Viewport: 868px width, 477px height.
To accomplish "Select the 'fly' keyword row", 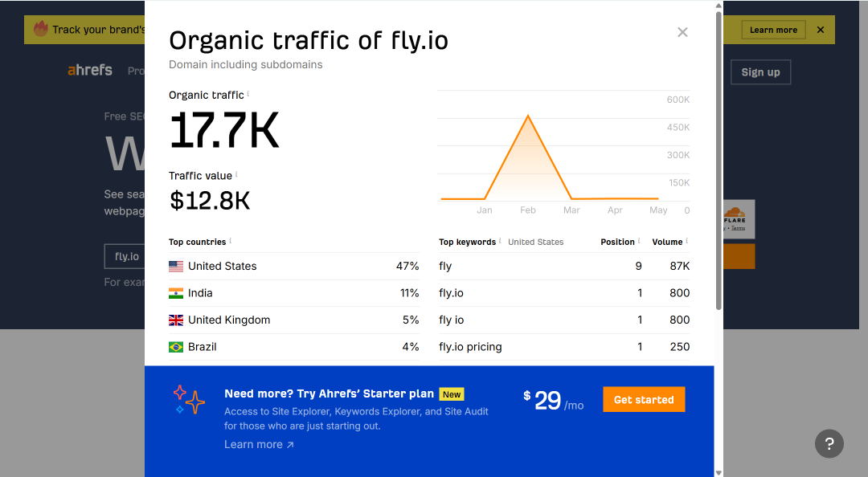I will pyautogui.click(x=564, y=266).
